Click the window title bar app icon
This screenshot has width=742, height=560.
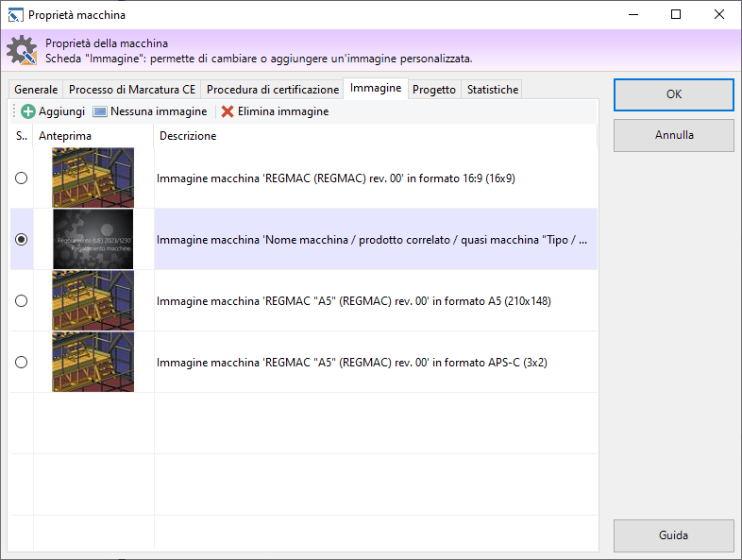point(14,15)
